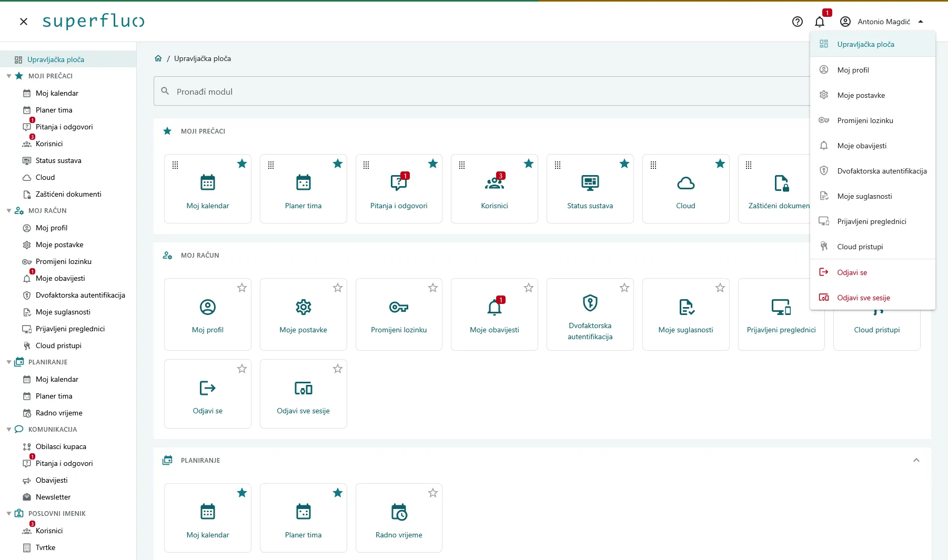The height and width of the screenshot is (560, 948).
Task: Collapse the KOMUNIKACIJA sidebar group
Action: click(x=9, y=430)
